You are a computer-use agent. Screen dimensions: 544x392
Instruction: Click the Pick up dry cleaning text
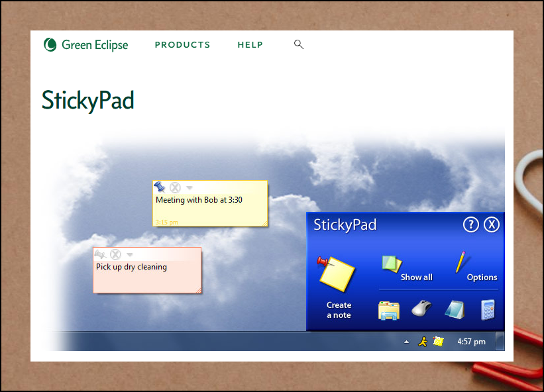131,267
